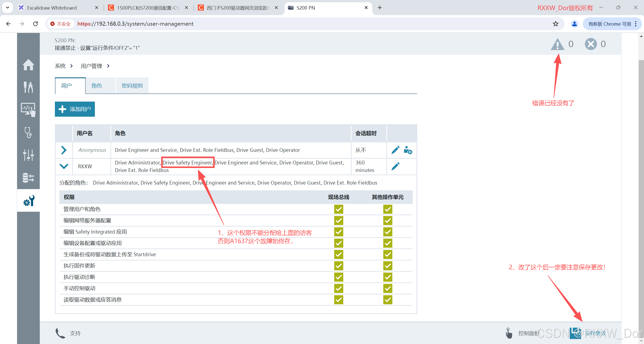Open the commissioning tools sidebar icon
Image resolution: width=644 pixels, height=344 pixels.
tap(28, 87)
